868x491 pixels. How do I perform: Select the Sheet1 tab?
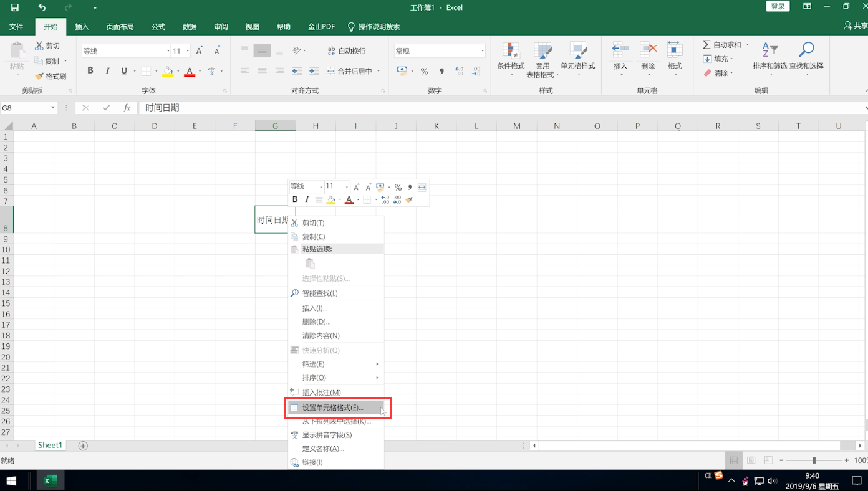coord(50,445)
